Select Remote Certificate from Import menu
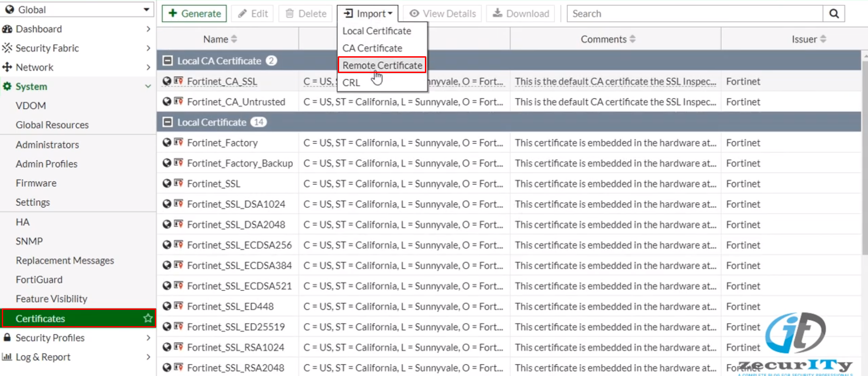The width and height of the screenshot is (868, 376). pos(382,65)
